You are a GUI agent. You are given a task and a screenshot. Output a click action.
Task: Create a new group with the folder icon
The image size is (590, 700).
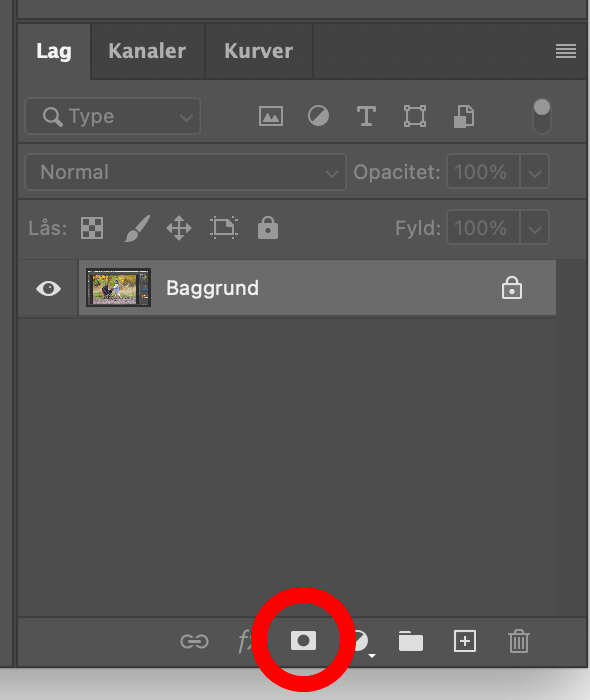pos(411,642)
